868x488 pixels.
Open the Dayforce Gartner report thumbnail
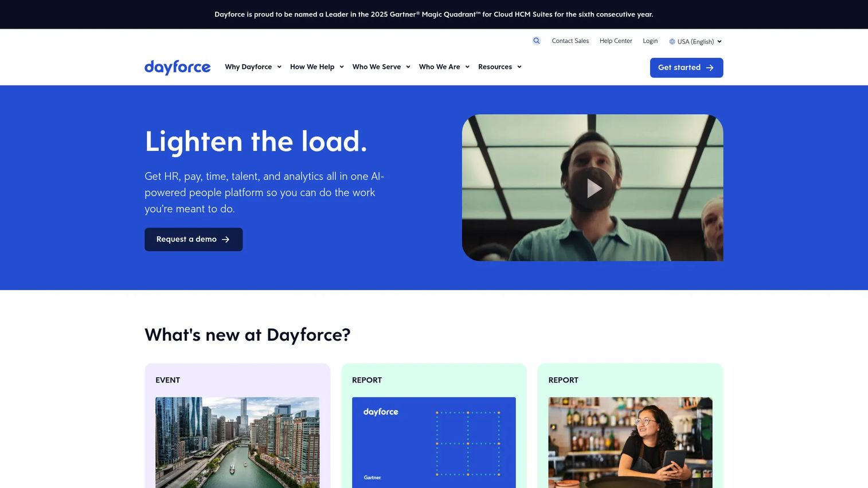click(x=434, y=443)
